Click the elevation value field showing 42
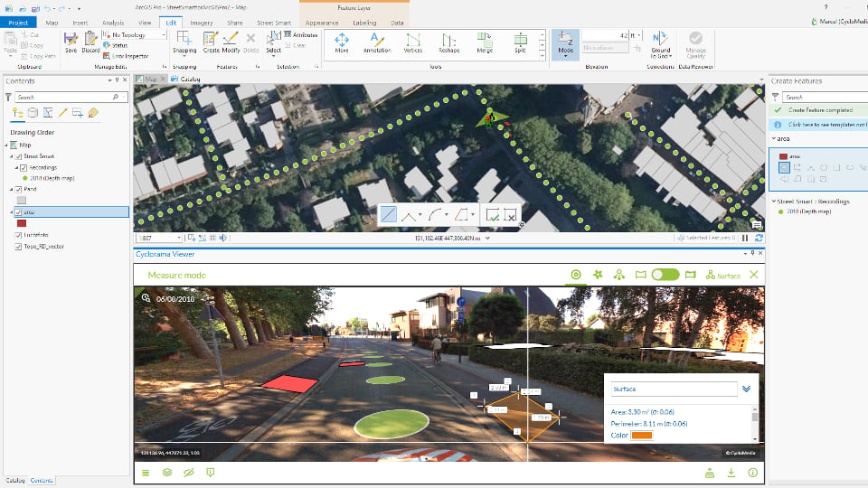Viewport: 868px width, 488px height. click(x=605, y=35)
